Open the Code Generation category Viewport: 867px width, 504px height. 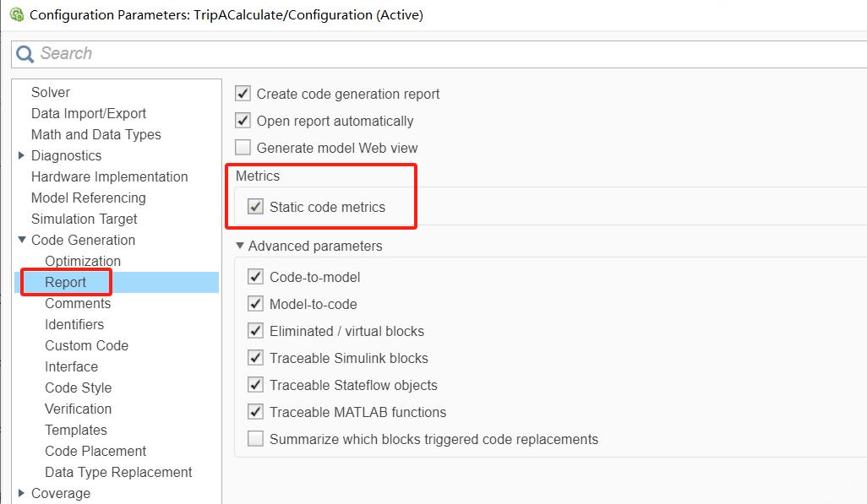[83, 240]
